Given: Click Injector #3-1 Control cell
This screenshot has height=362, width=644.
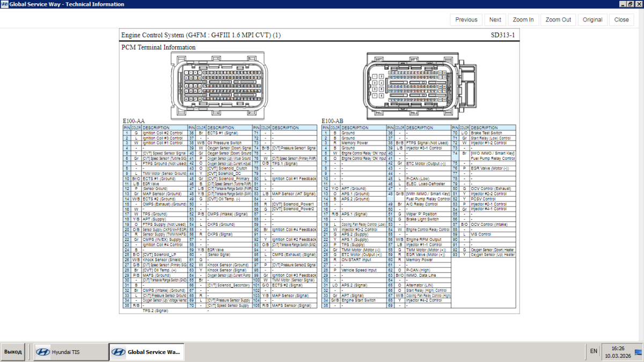Looking at the screenshot, I should pyautogui.click(x=428, y=148).
